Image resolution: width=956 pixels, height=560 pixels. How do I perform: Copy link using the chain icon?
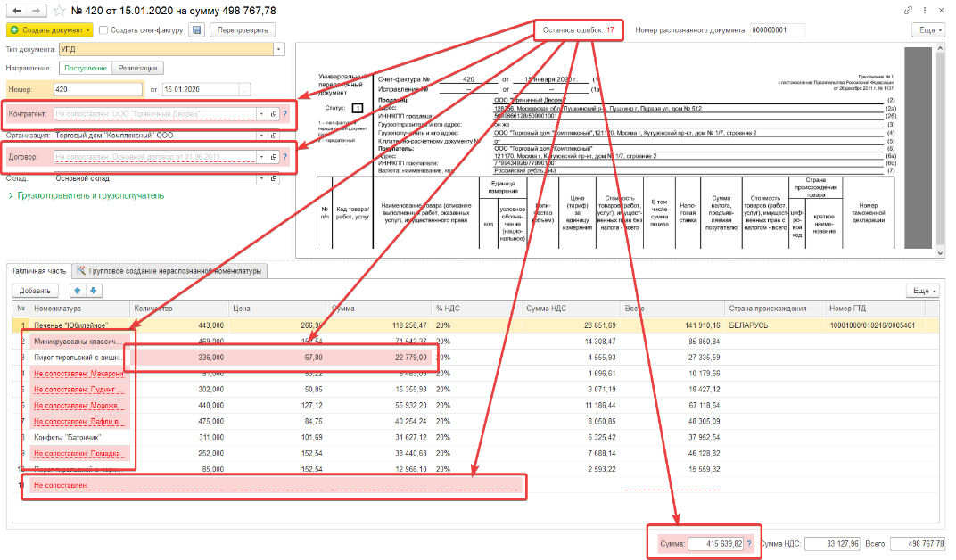[909, 11]
